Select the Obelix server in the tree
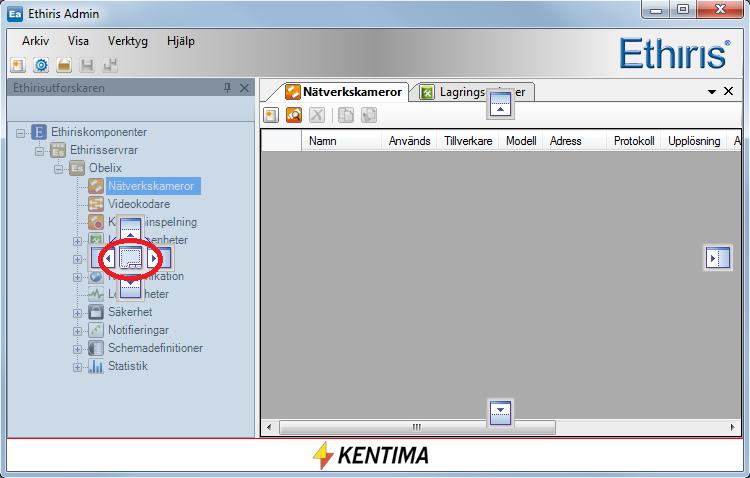 point(105,168)
